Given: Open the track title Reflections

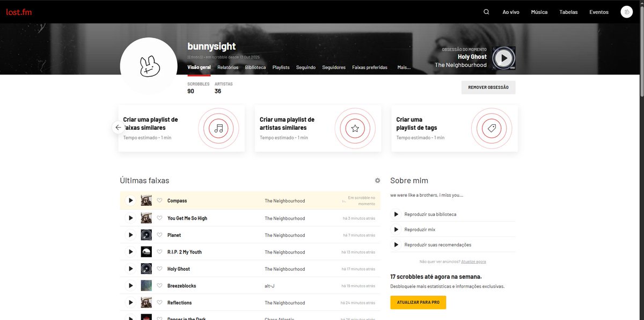Looking at the screenshot, I should (179, 303).
